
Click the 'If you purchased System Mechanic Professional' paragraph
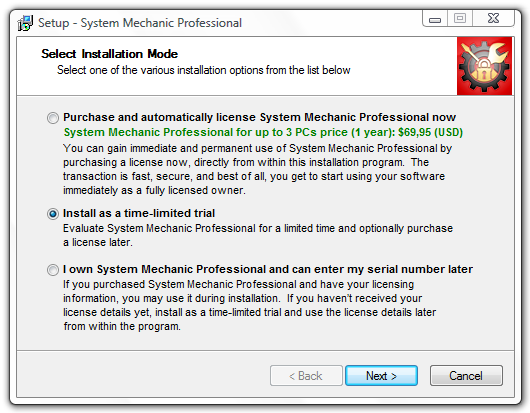[249, 305]
